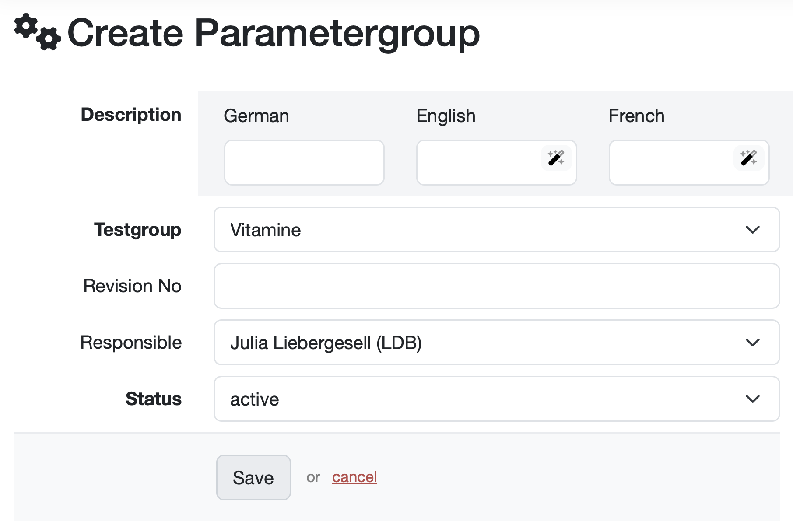Click the Responsible label

131,343
